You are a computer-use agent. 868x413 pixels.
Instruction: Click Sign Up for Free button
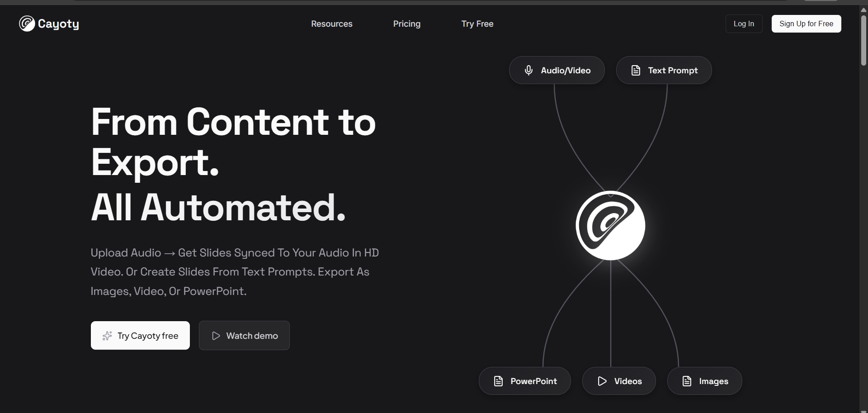point(806,24)
